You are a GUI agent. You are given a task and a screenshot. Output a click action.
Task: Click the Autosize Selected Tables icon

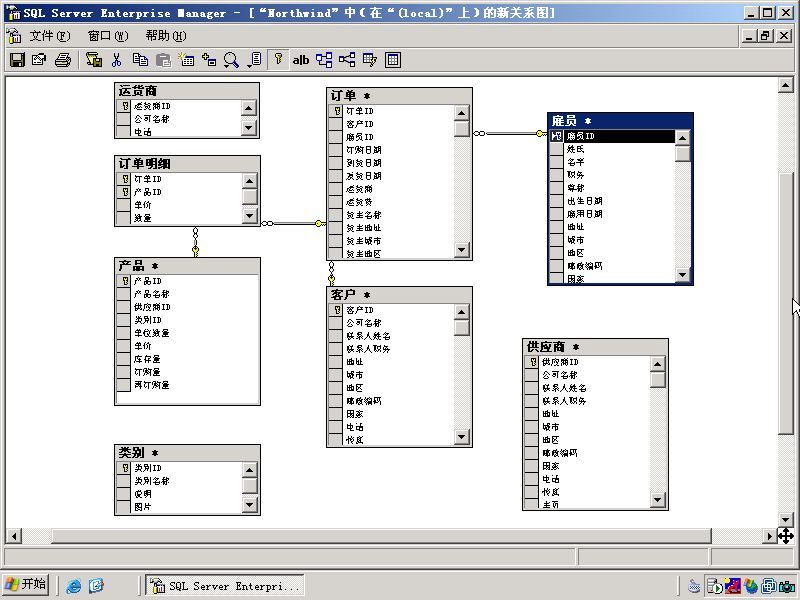pos(370,60)
